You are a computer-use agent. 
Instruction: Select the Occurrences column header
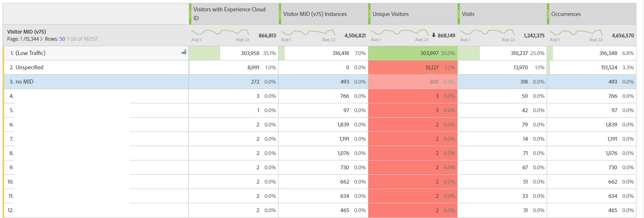pyautogui.click(x=592, y=14)
